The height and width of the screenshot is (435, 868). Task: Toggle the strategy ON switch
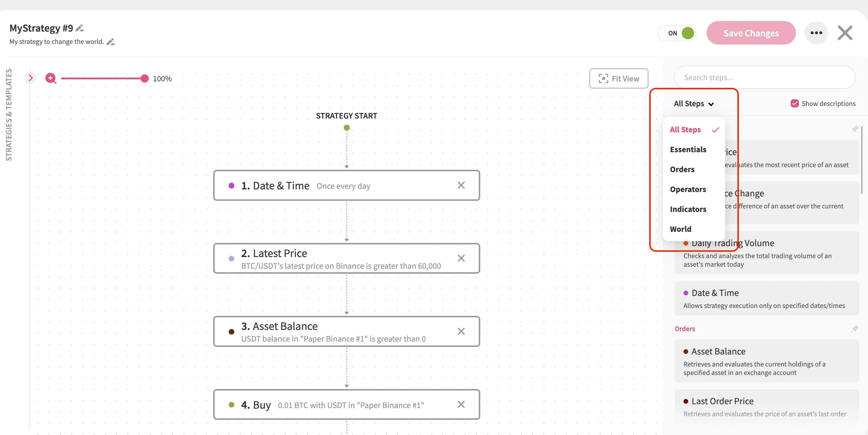(x=677, y=33)
